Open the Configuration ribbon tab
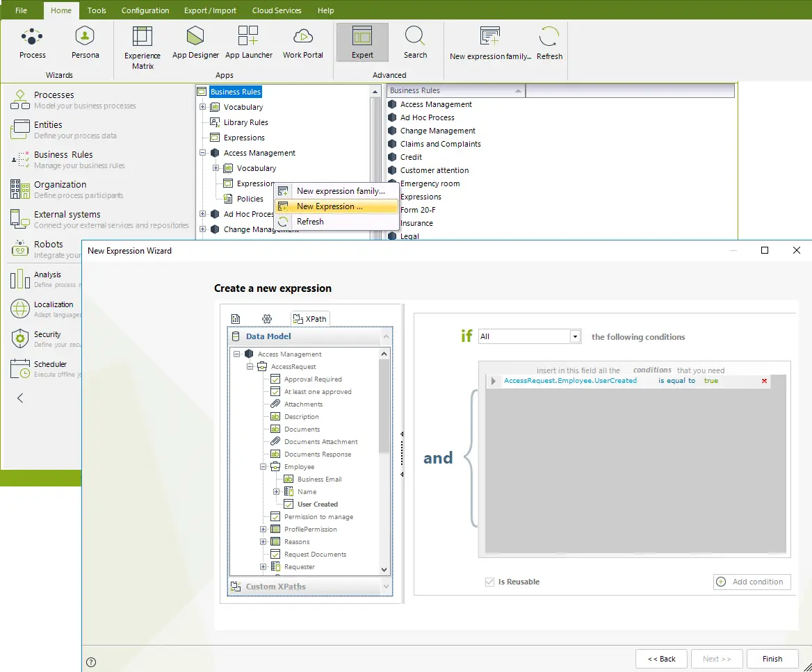 pos(145,10)
